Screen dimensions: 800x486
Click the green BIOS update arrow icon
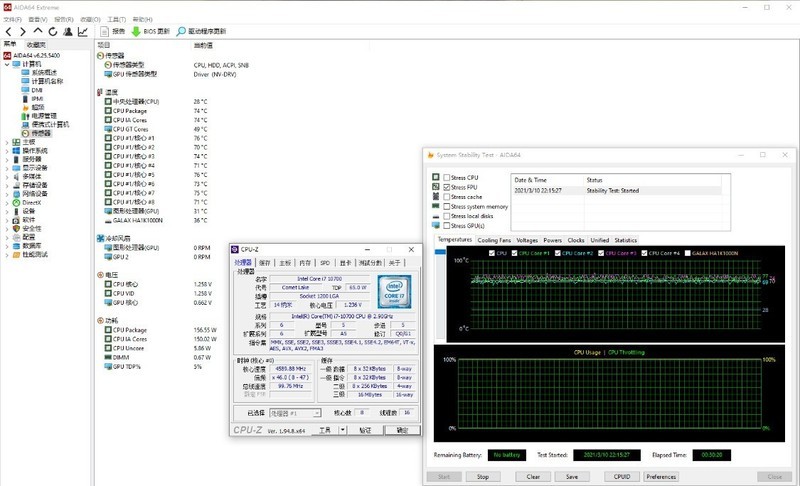coord(136,32)
